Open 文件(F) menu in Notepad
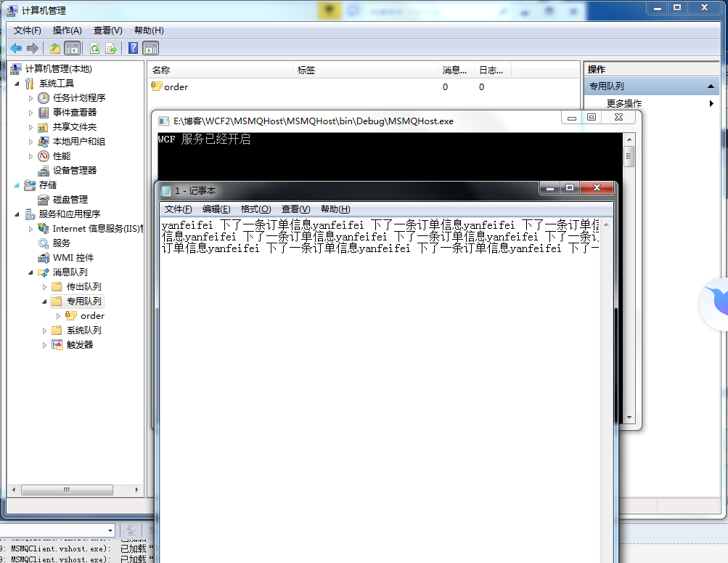Image resolution: width=728 pixels, height=563 pixels. point(179,209)
